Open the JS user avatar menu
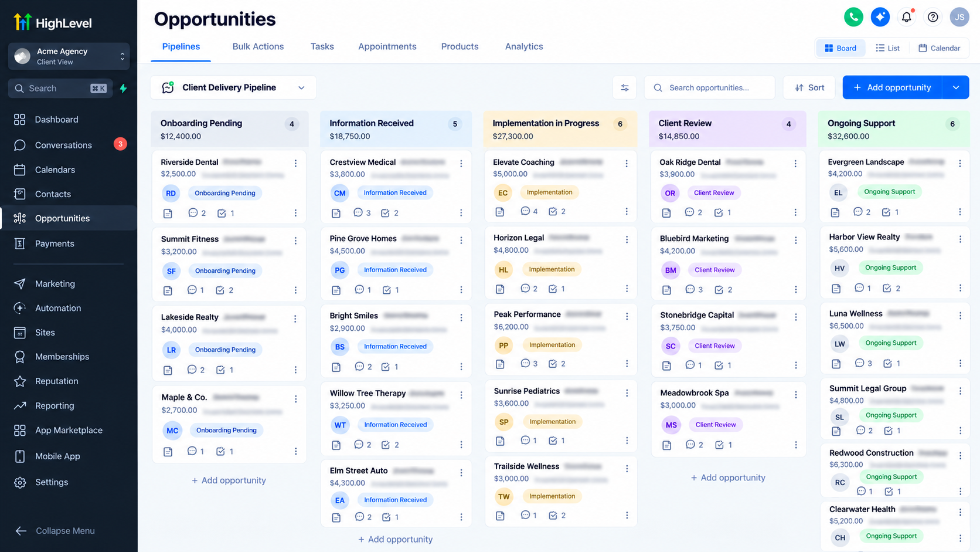The width and height of the screenshot is (980, 552). coord(959,17)
